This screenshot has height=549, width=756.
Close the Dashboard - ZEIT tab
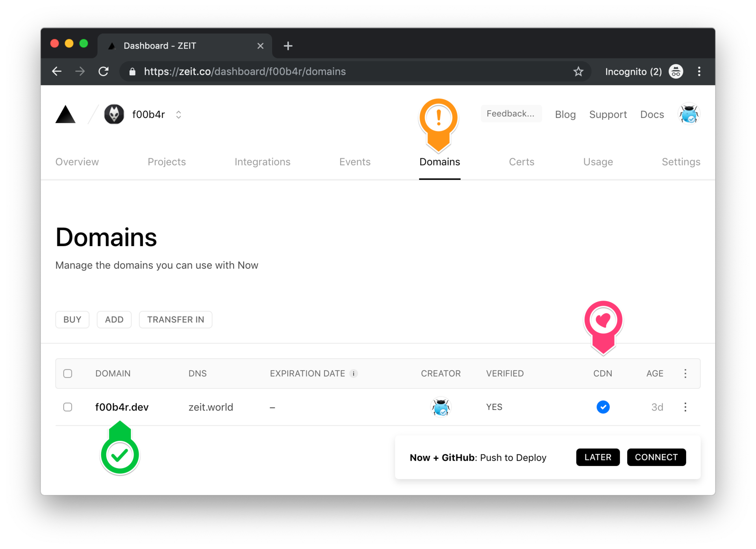pyautogui.click(x=261, y=46)
